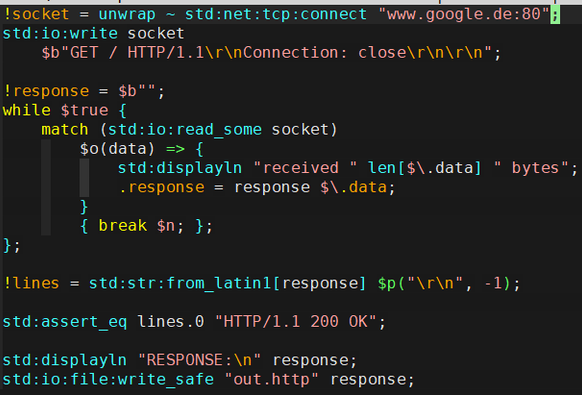Click the break keyword
The width and height of the screenshot is (582, 395).
click(122, 226)
